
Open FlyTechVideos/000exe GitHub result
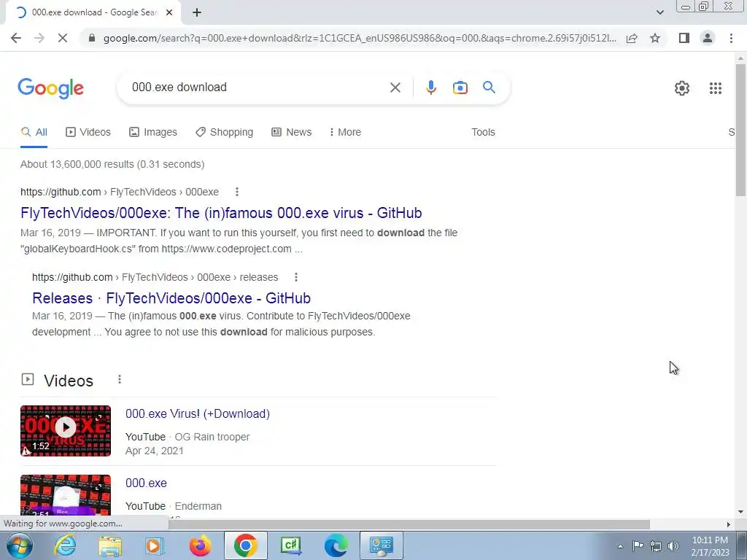[221, 213]
